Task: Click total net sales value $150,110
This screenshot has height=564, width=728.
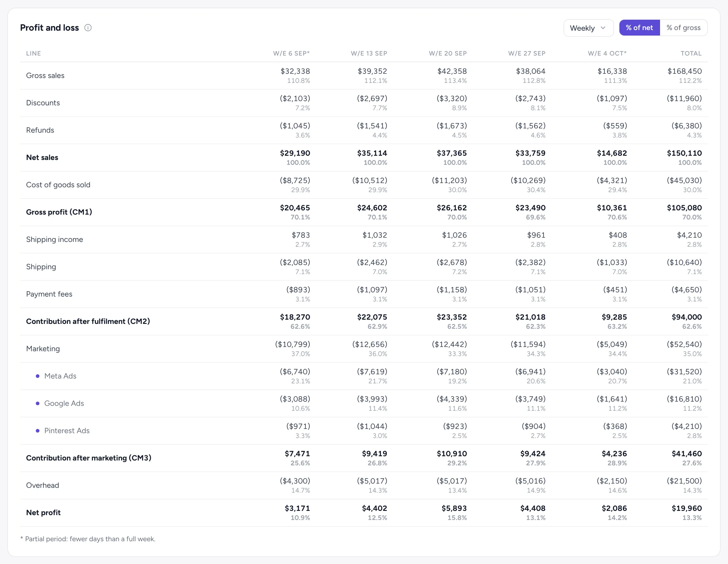Action: (x=684, y=153)
